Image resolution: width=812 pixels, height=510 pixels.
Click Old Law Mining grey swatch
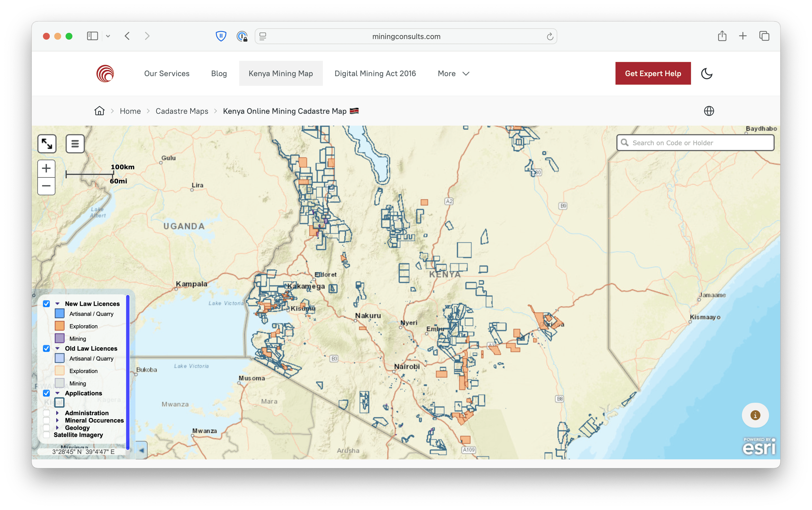point(60,383)
